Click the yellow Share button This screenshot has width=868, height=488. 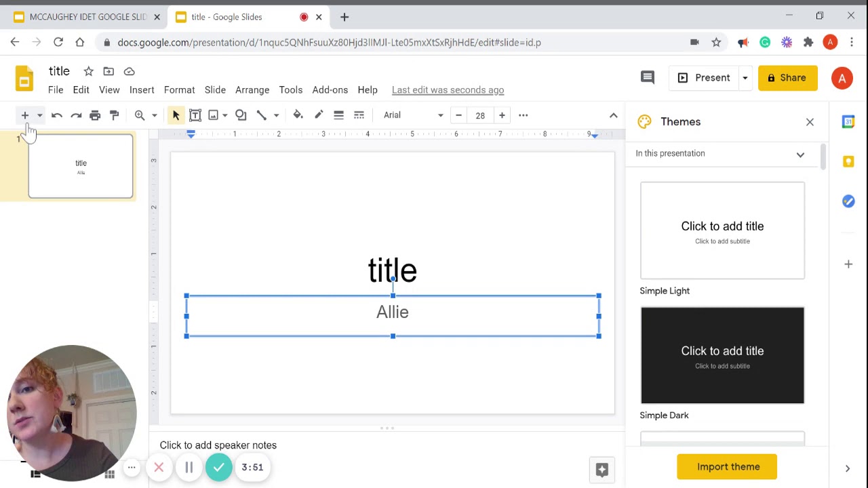(787, 77)
